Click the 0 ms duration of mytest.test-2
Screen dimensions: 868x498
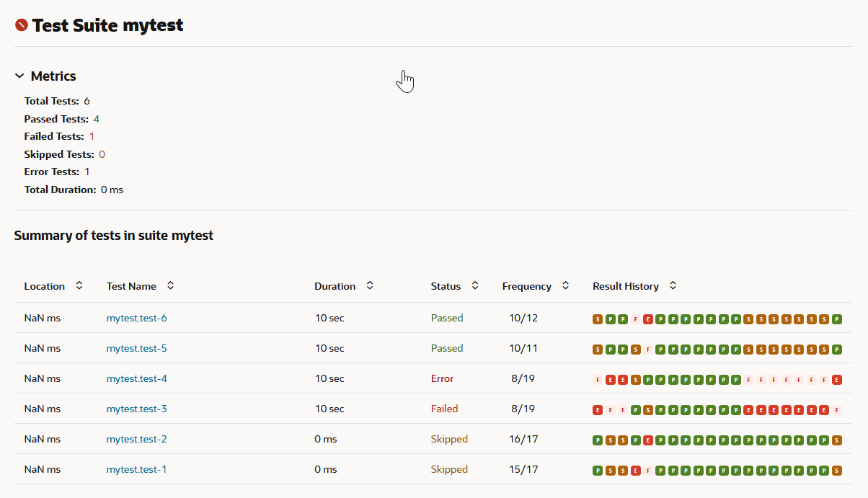326,439
